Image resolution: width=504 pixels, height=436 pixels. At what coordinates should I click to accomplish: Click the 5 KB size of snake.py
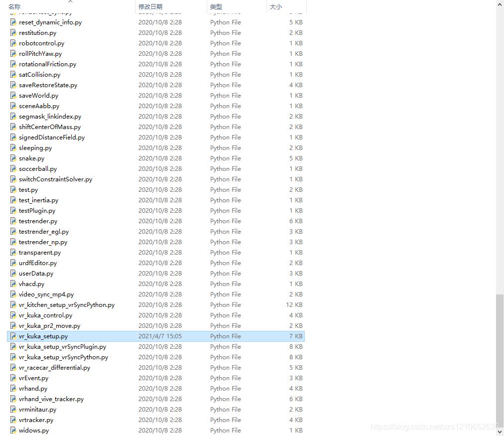[x=296, y=158]
